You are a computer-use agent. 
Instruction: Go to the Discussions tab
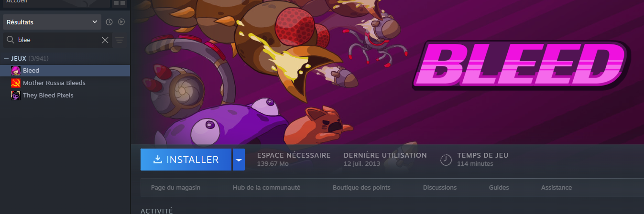[440, 188]
